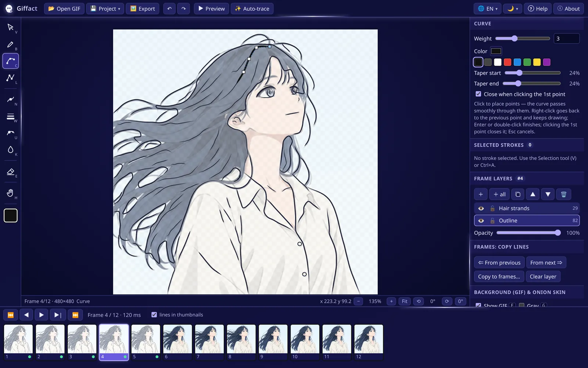Copy lines with 'From previous' button
Viewport: 588px width, 368px height.
pos(499,263)
